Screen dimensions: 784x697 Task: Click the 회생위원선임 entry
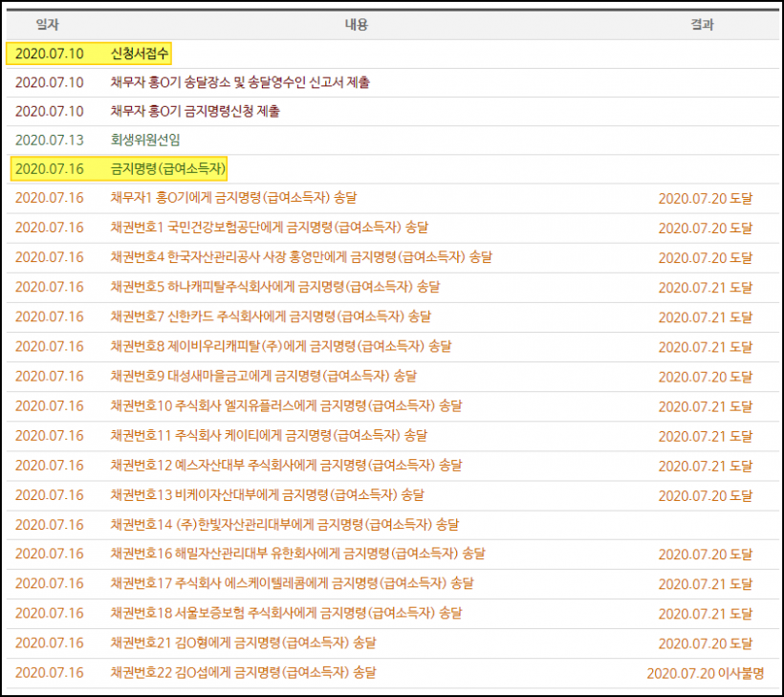pyautogui.click(x=145, y=140)
